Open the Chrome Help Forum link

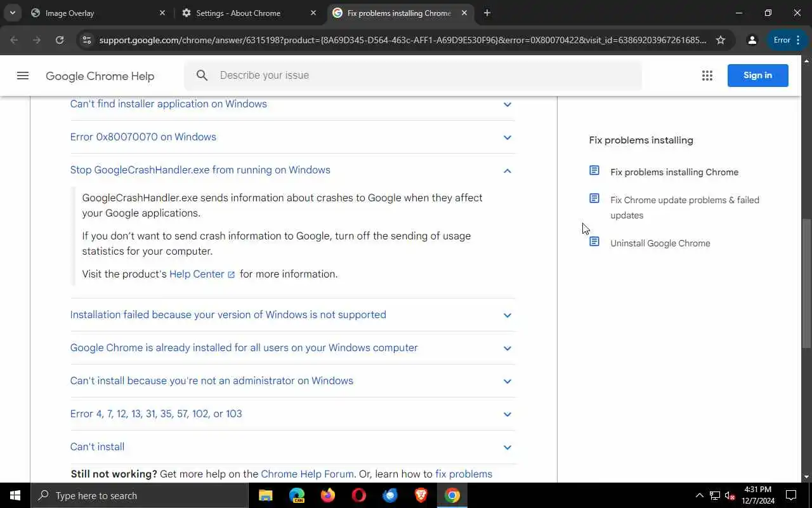coord(307,474)
